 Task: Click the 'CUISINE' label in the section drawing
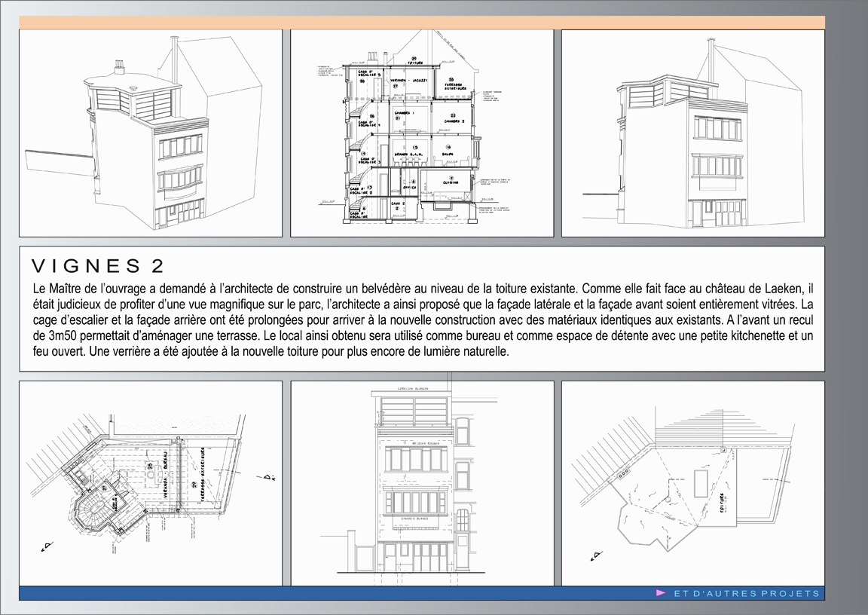tap(450, 182)
